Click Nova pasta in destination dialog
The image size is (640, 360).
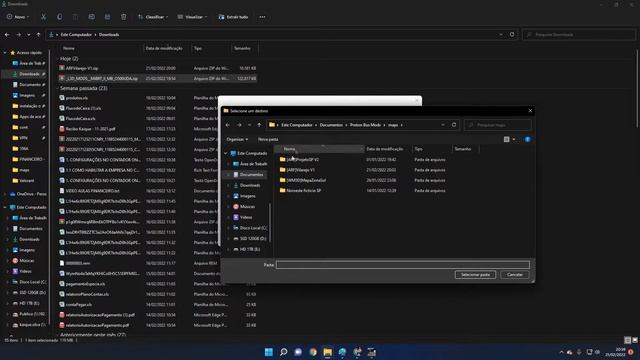[x=268, y=139]
